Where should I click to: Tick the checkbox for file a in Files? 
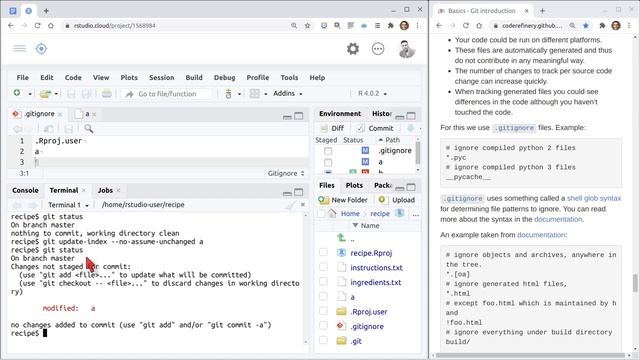(x=323, y=296)
